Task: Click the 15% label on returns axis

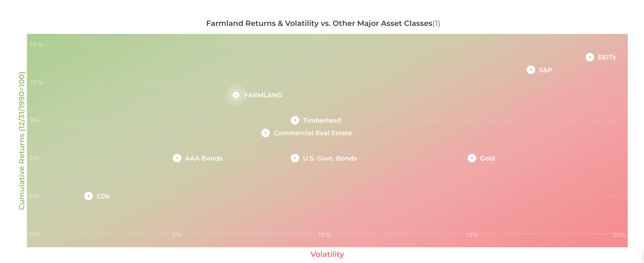Action: pyautogui.click(x=36, y=45)
